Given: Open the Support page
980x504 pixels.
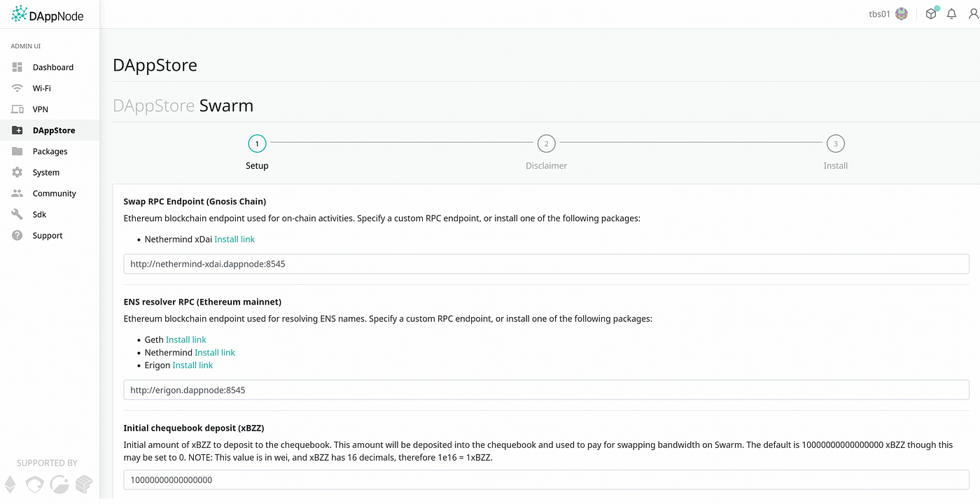Looking at the screenshot, I should click(x=50, y=235).
